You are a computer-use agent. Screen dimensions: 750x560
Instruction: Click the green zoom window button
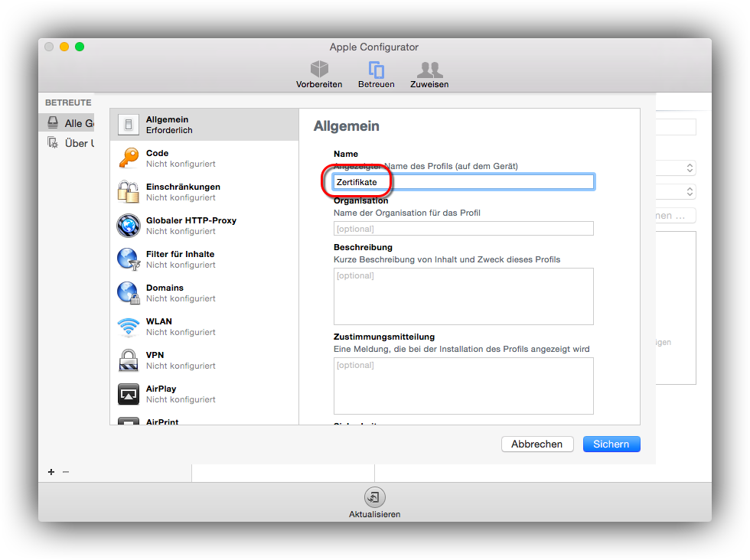tap(80, 47)
